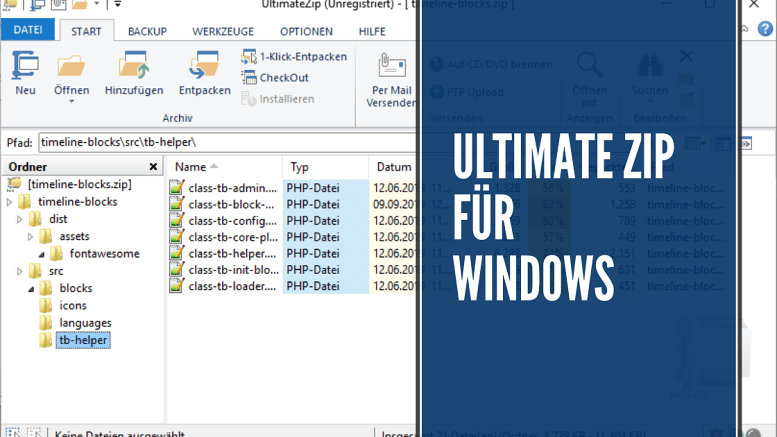Select the icons folder
Screen dimensions: 777x437
point(73,305)
